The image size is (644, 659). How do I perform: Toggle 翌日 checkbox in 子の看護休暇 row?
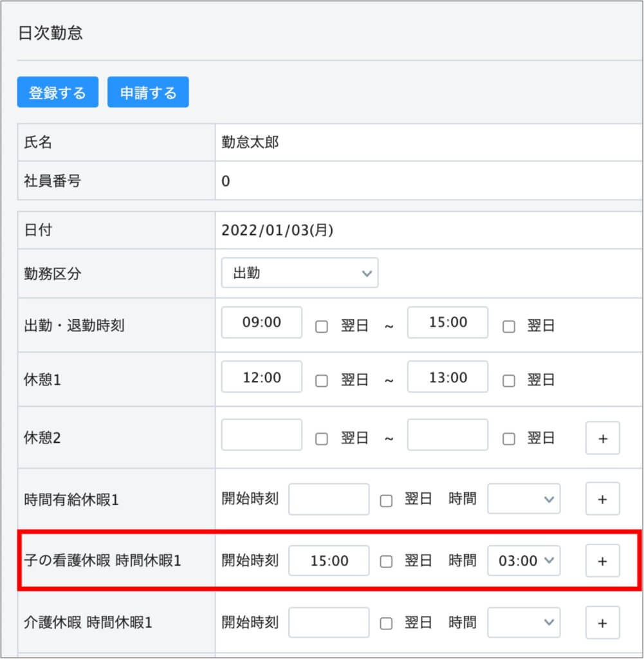386,561
